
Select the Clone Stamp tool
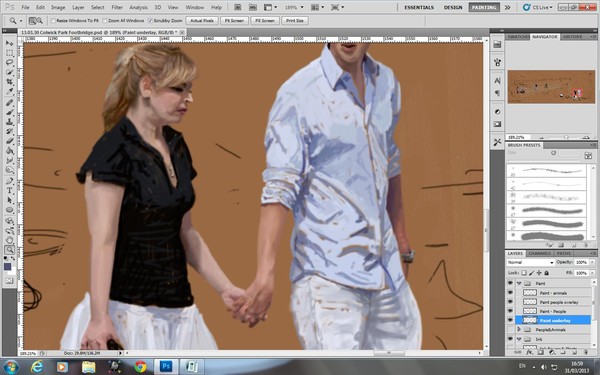[x=10, y=122]
